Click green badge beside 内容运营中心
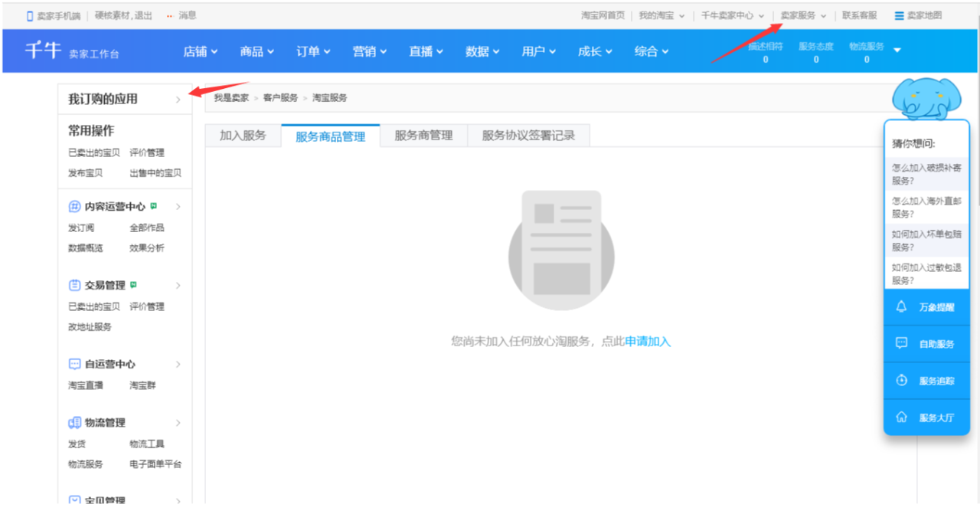Image resolution: width=980 pixels, height=514 pixels. click(x=153, y=206)
